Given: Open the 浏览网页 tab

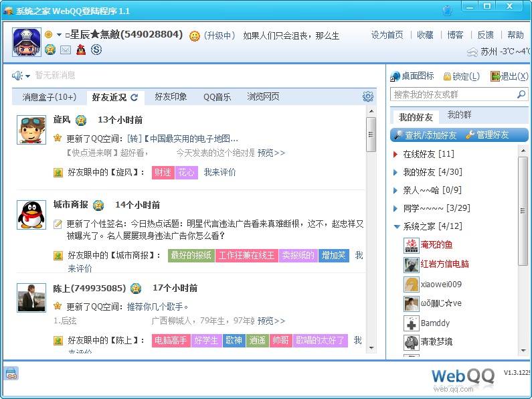Looking at the screenshot, I should [263, 96].
